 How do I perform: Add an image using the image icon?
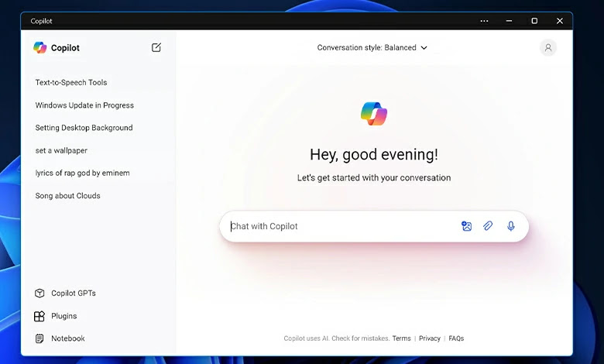point(466,226)
